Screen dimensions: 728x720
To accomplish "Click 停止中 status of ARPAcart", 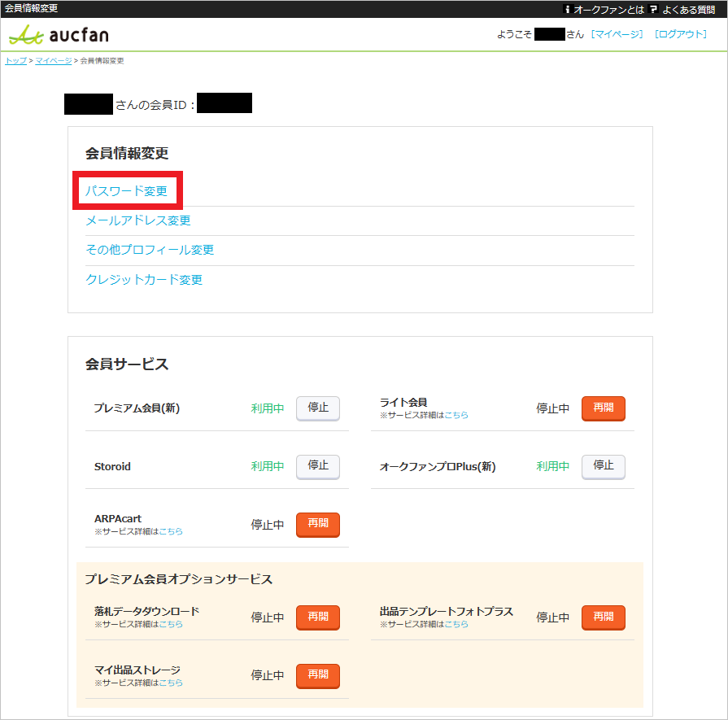I will coord(268,525).
